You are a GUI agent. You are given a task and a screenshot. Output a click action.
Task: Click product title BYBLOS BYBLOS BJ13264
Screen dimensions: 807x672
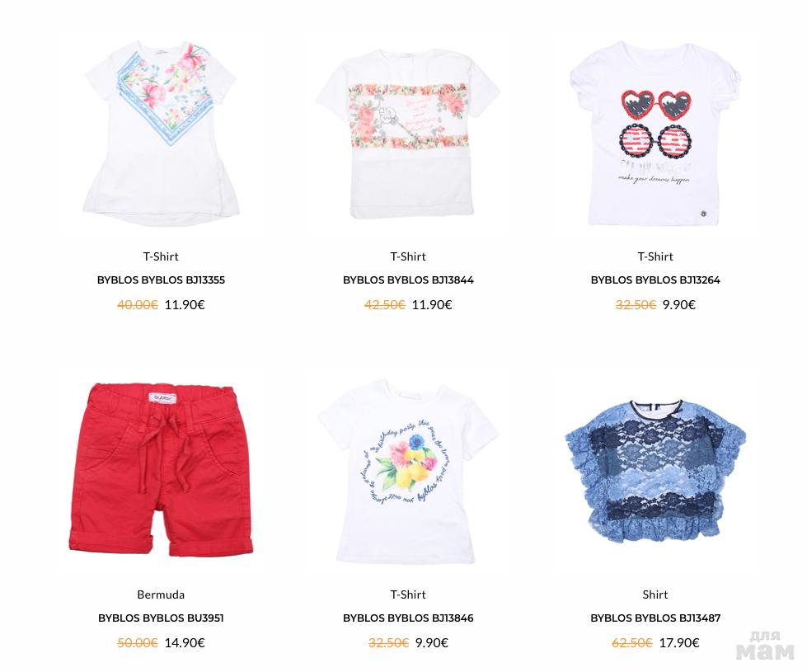coord(655,280)
